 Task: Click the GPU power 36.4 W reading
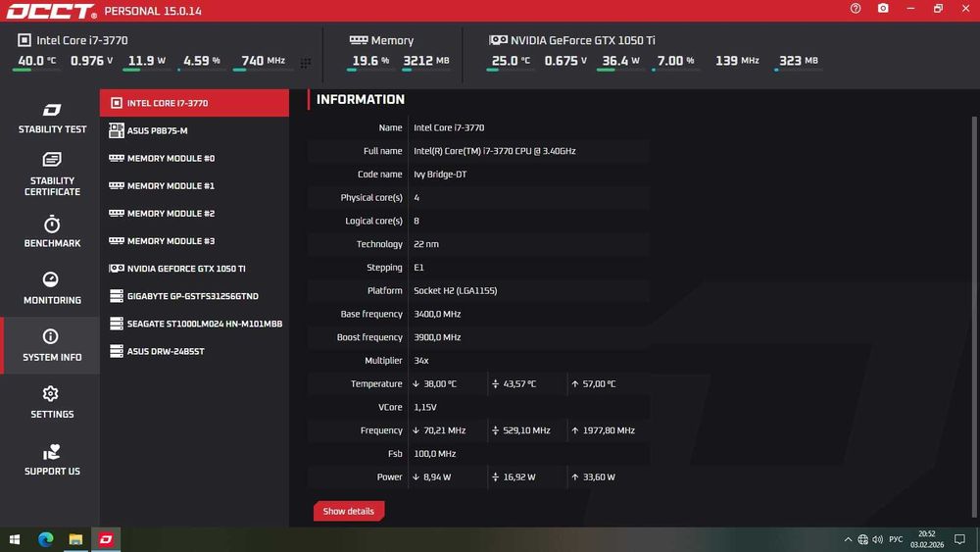point(620,61)
